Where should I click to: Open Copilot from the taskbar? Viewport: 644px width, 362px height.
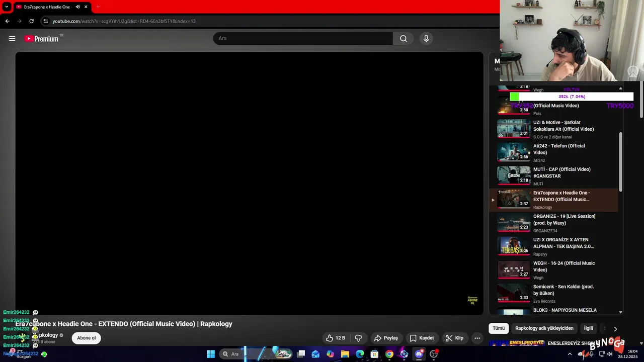(330, 354)
